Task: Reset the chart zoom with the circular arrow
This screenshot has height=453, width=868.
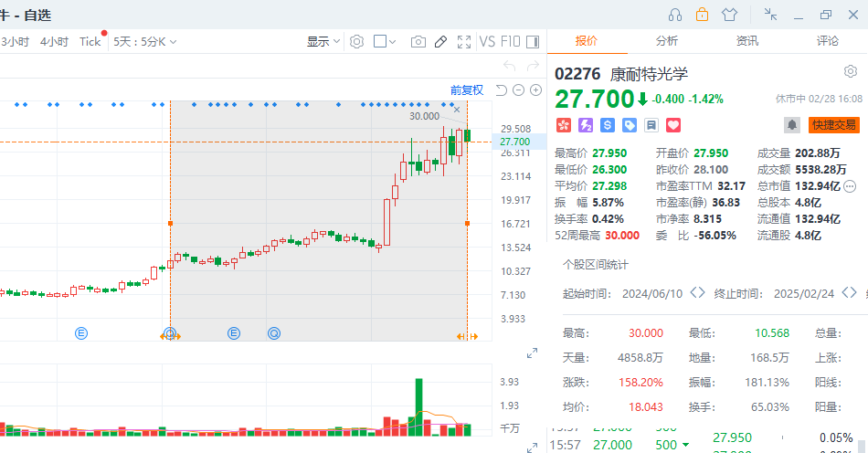Action: click(x=501, y=90)
